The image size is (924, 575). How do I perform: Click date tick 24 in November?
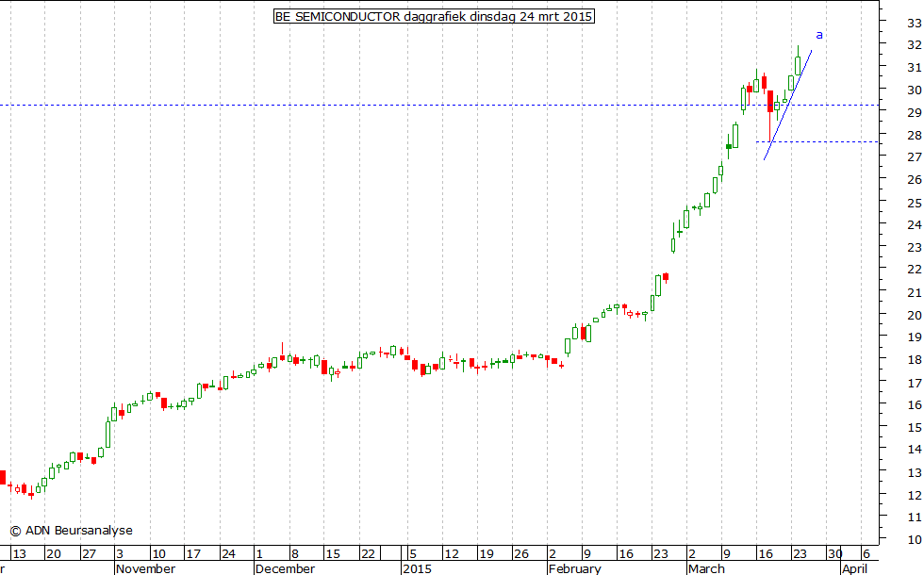pyautogui.click(x=228, y=554)
